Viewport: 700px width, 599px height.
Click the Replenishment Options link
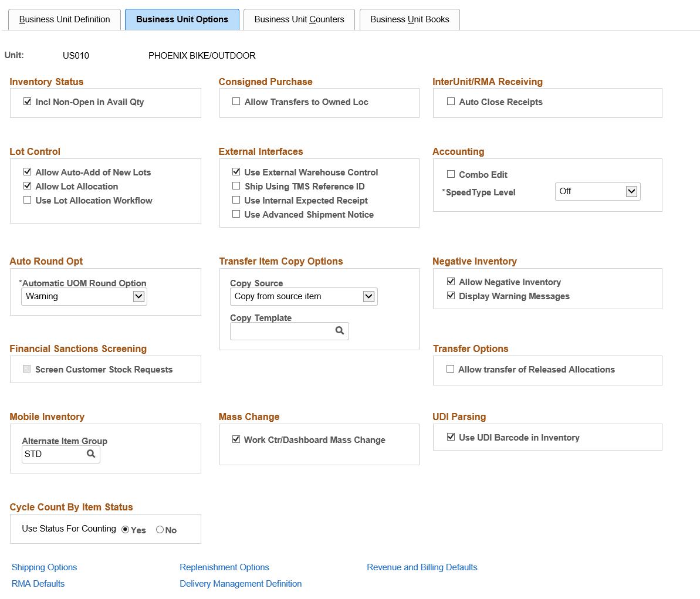[224, 567]
